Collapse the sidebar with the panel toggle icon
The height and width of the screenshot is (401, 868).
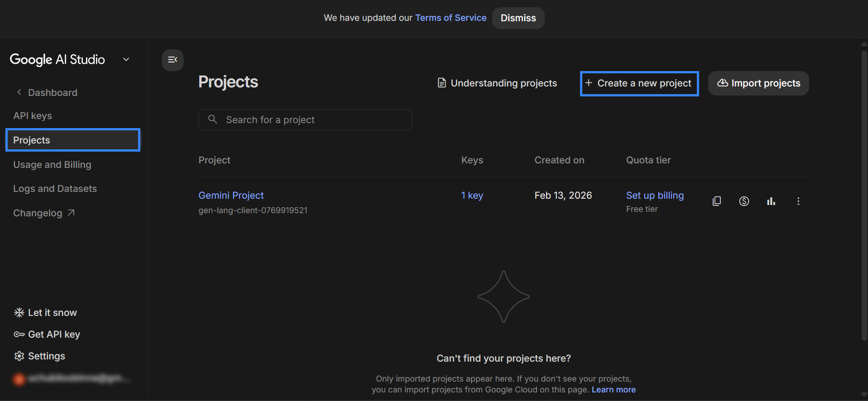point(173,60)
